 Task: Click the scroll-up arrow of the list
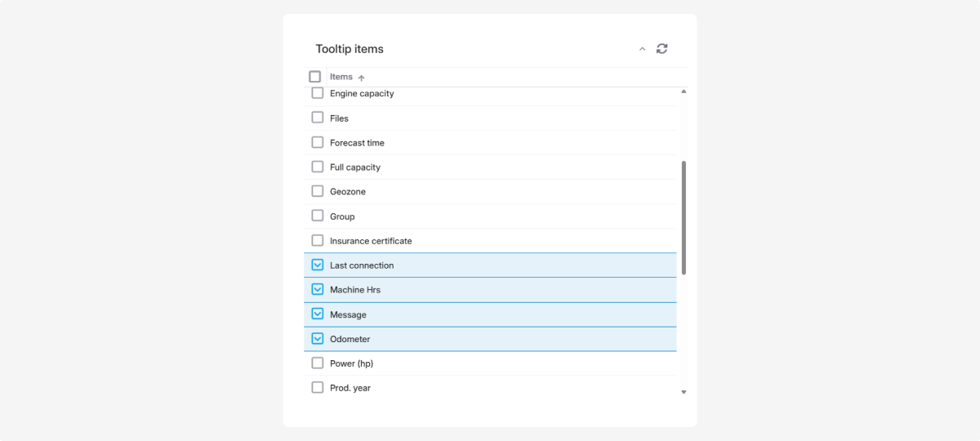[684, 91]
